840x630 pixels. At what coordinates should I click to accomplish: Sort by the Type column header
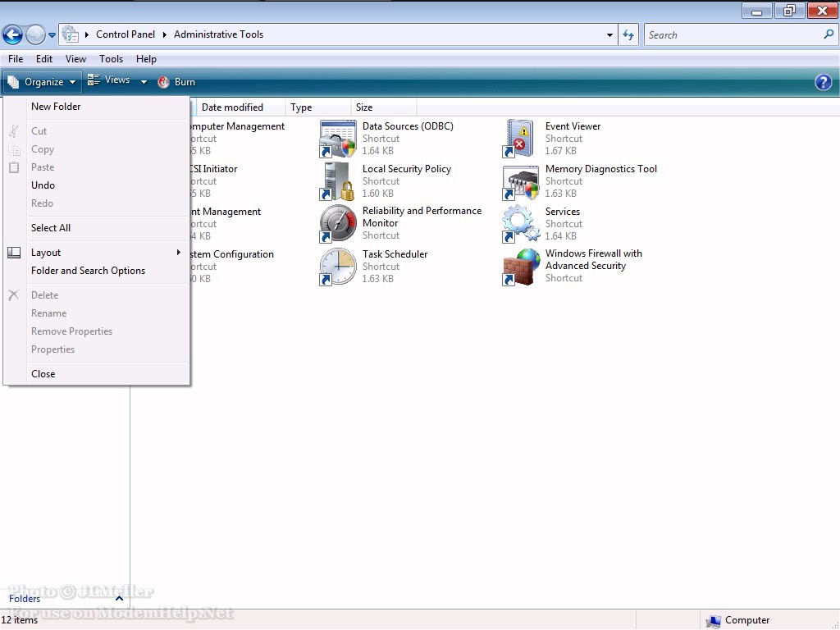click(x=319, y=107)
